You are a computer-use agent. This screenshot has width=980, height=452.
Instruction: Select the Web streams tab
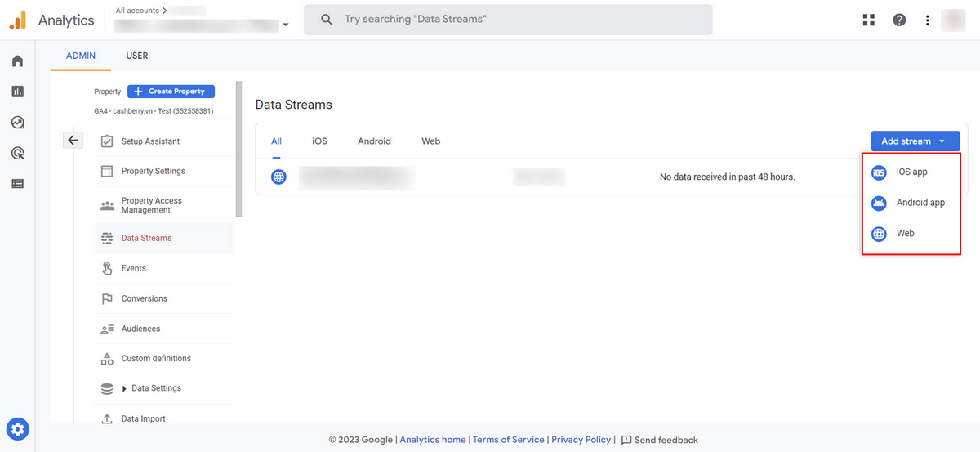coord(431,141)
